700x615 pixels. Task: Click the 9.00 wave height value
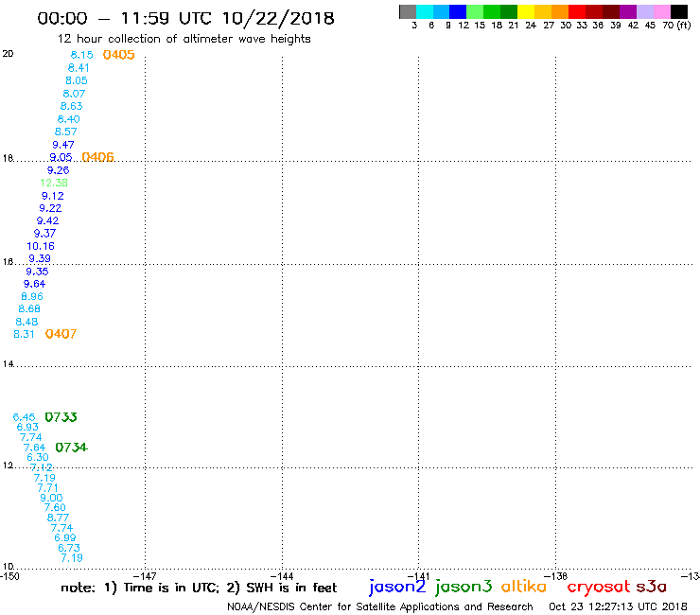[51, 498]
